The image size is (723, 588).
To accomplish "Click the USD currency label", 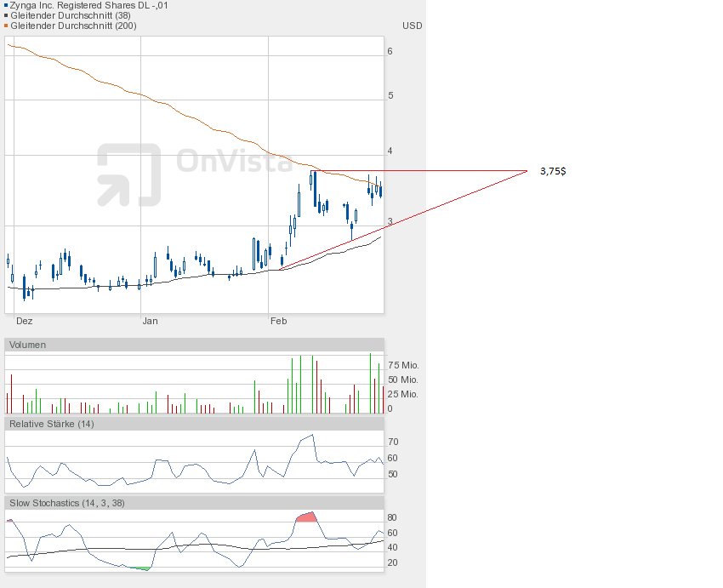I will (412, 26).
